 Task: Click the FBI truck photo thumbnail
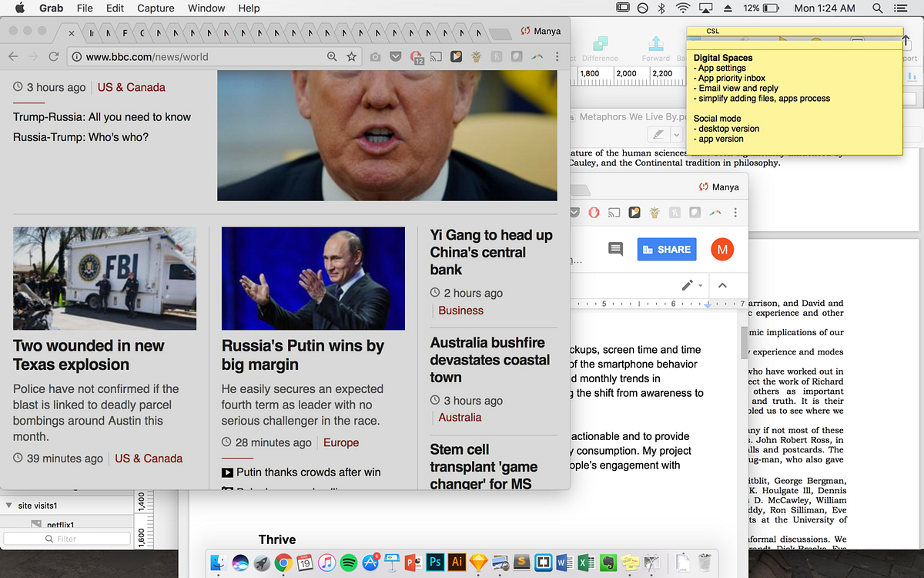[x=105, y=278]
